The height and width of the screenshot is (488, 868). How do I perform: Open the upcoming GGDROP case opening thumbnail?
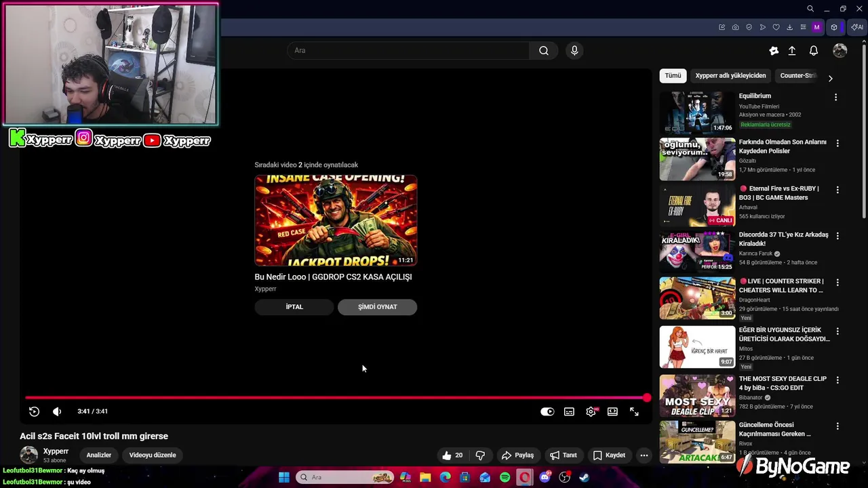click(336, 220)
